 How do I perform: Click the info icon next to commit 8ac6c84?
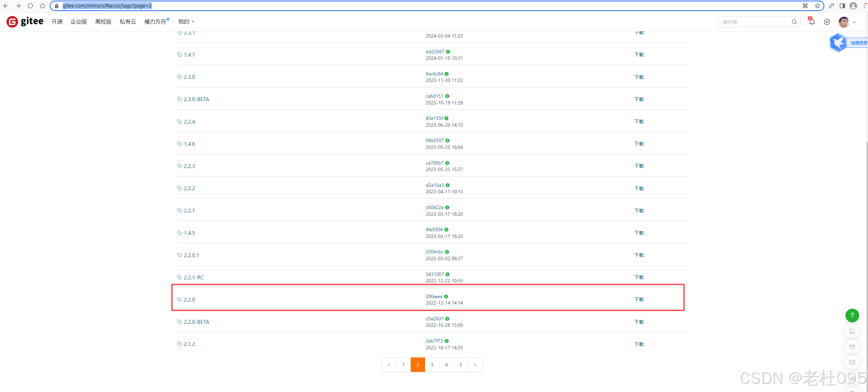[447, 74]
